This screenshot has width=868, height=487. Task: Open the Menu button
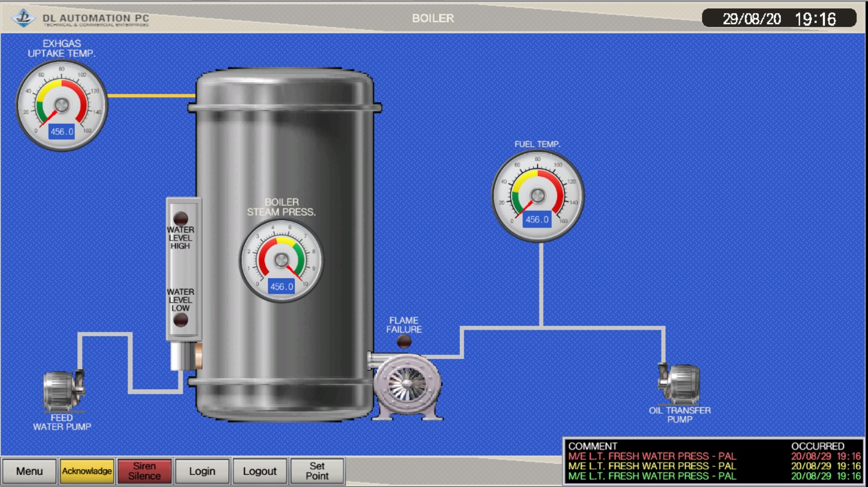click(x=29, y=471)
